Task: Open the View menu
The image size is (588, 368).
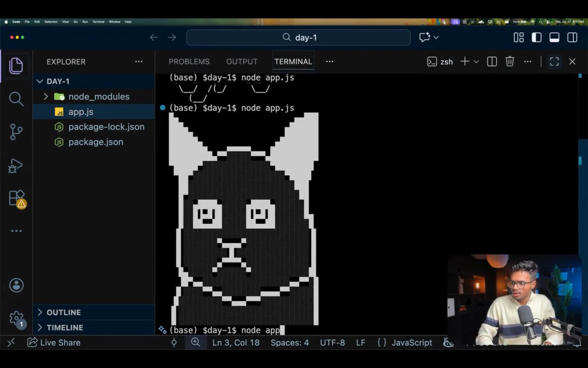Action: pos(66,22)
